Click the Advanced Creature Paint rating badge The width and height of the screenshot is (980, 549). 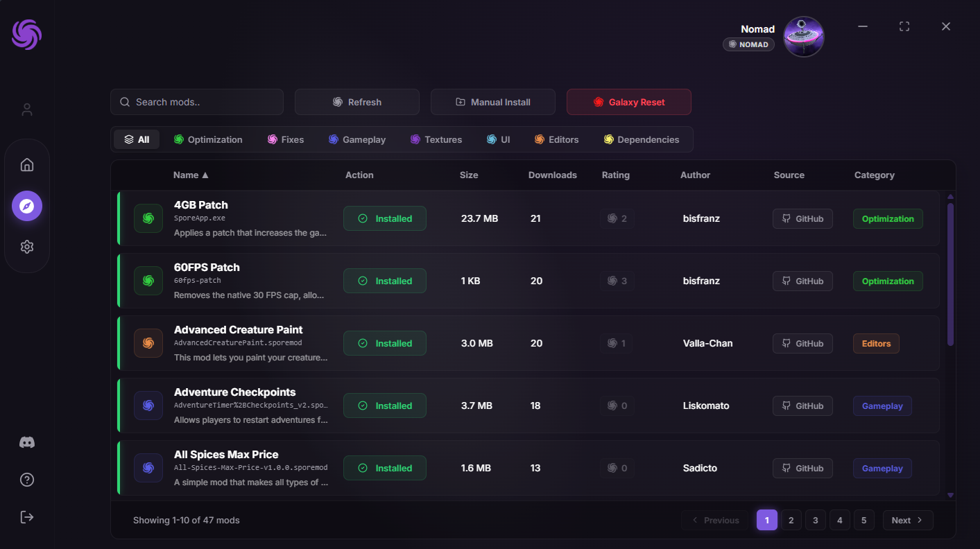pos(617,343)
